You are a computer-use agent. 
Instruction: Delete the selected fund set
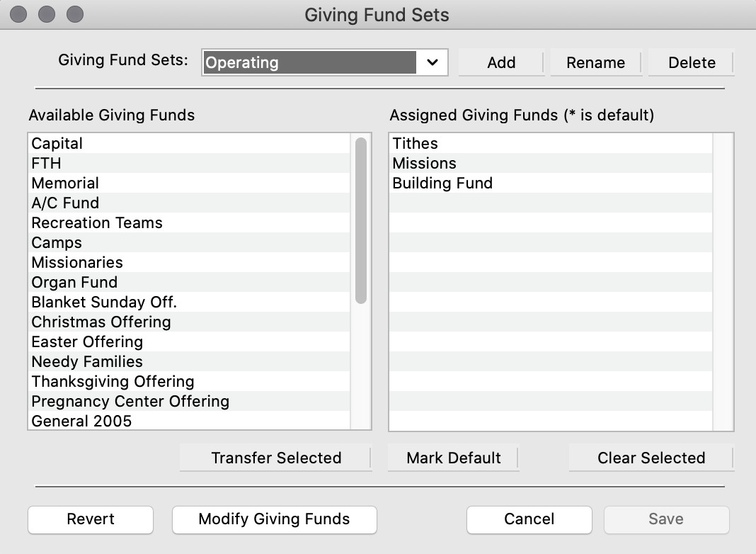(x=692, y=62)
